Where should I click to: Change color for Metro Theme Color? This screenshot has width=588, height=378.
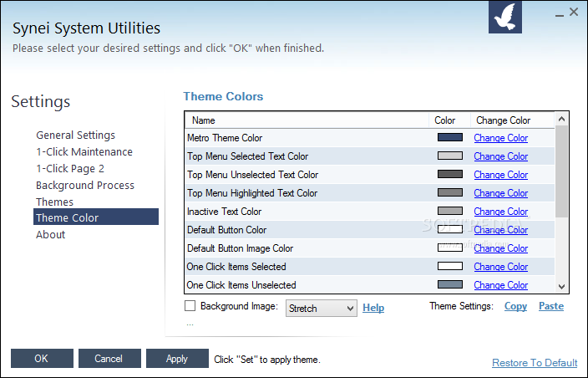click(500, 138)
